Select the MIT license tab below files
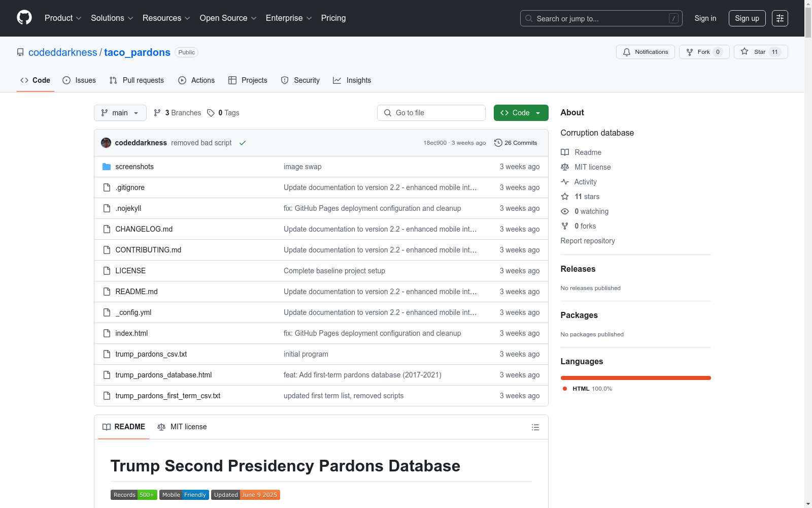Viewport: 812px width, 508px height. pyautogui.click(x=182, y=427)
